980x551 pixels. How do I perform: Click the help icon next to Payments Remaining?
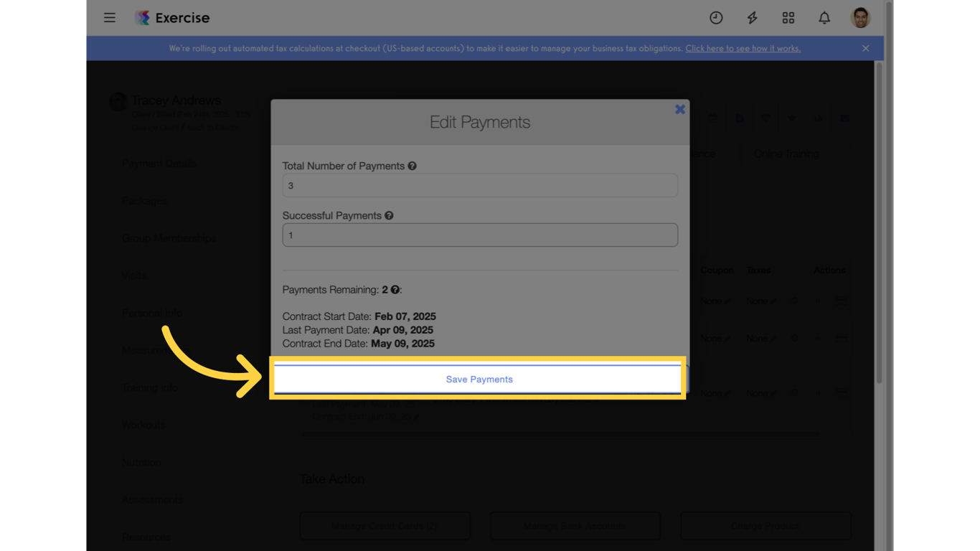point(394,290)
